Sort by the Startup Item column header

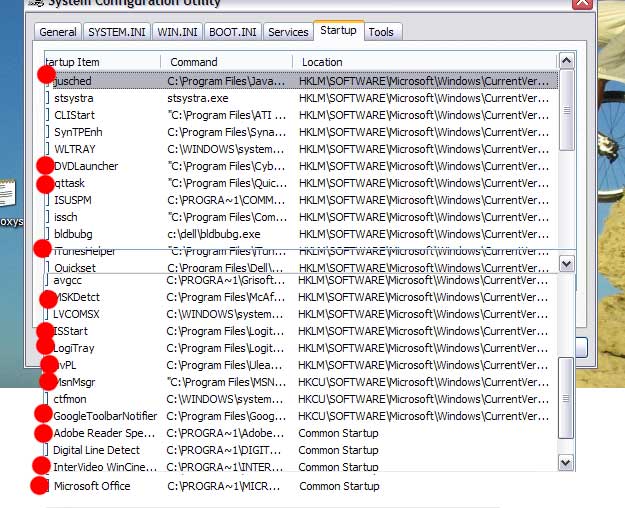pos(103,62)
